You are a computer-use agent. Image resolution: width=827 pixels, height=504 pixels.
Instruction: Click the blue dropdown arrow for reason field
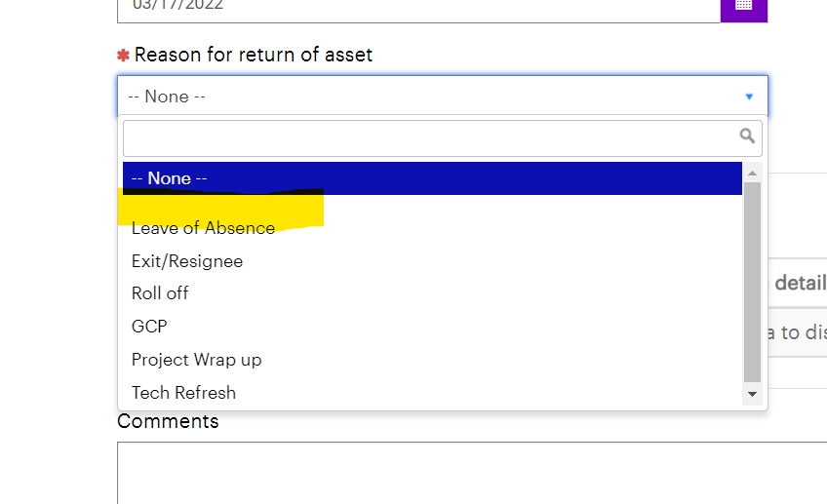click(x=749, y=97)
